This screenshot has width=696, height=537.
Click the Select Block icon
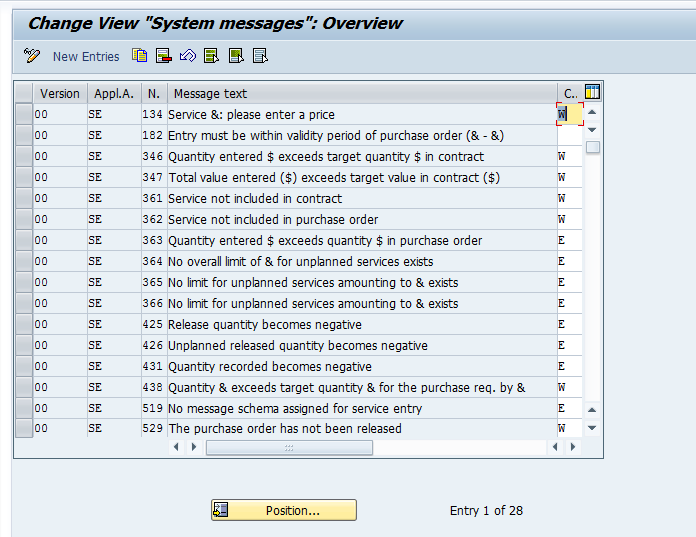[x=236, y=56]
